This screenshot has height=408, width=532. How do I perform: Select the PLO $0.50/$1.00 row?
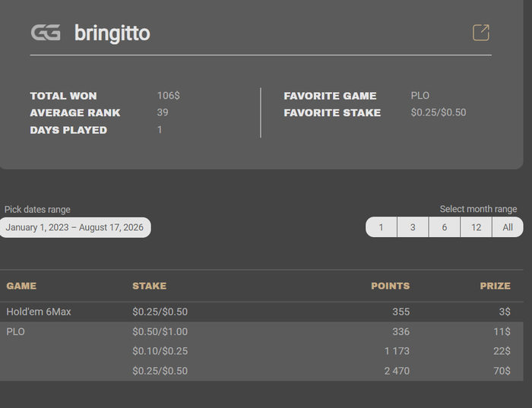coord(261,331)
